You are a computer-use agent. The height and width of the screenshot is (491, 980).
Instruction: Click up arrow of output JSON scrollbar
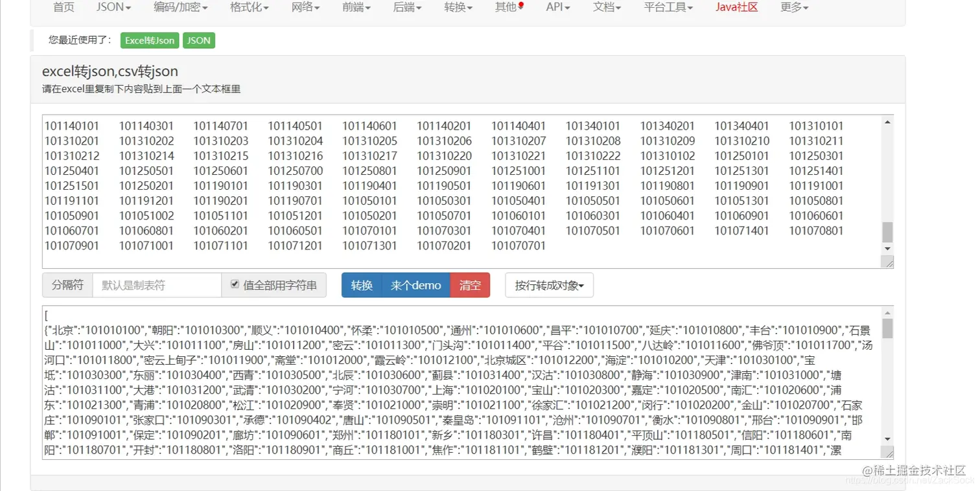[888, 312]
